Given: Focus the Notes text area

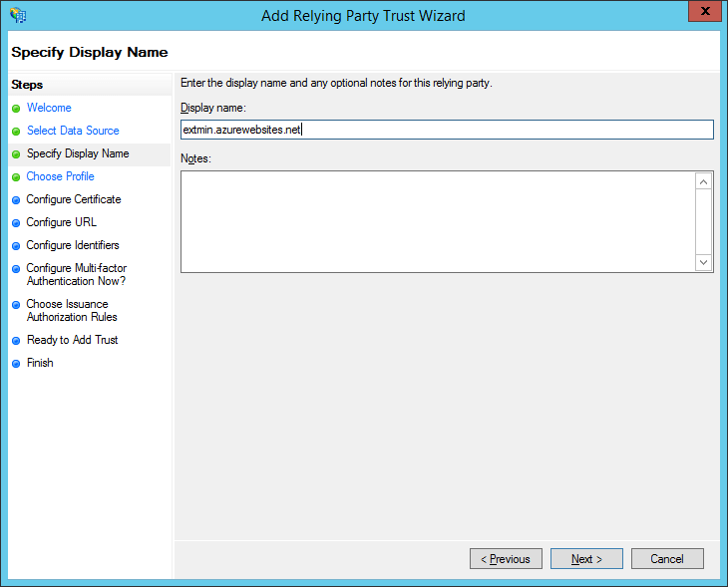Looking at the screenshot, I should click(437, 221).
